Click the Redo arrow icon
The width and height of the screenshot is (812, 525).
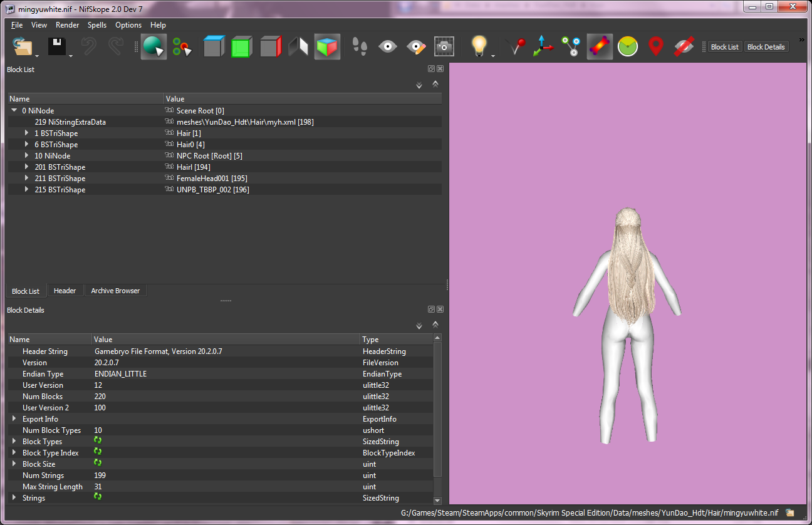click(116, 46)
